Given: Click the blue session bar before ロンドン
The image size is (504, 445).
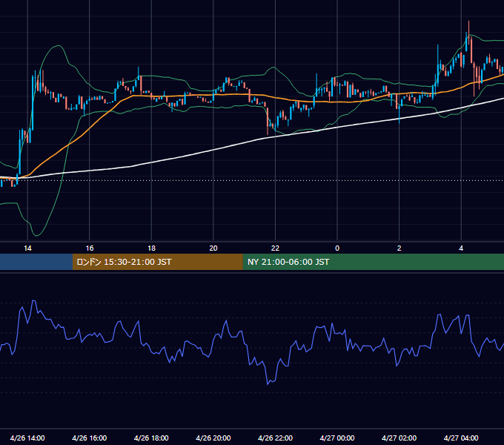Looking at the screenshot, I should (36, 262).
